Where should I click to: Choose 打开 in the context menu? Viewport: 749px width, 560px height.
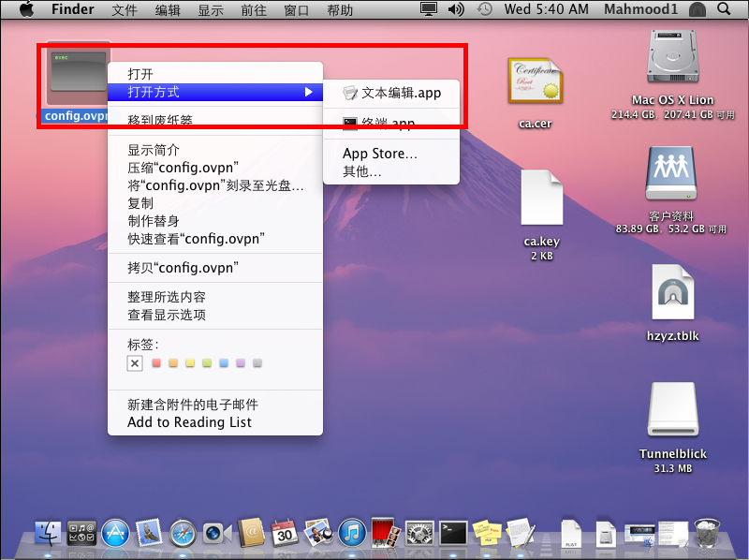click(x=215, y=74)
